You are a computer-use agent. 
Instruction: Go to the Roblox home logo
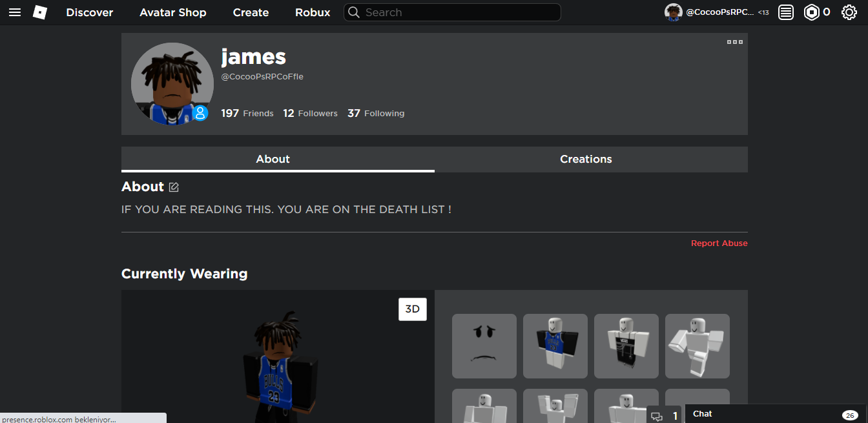[x=40, y=12]
